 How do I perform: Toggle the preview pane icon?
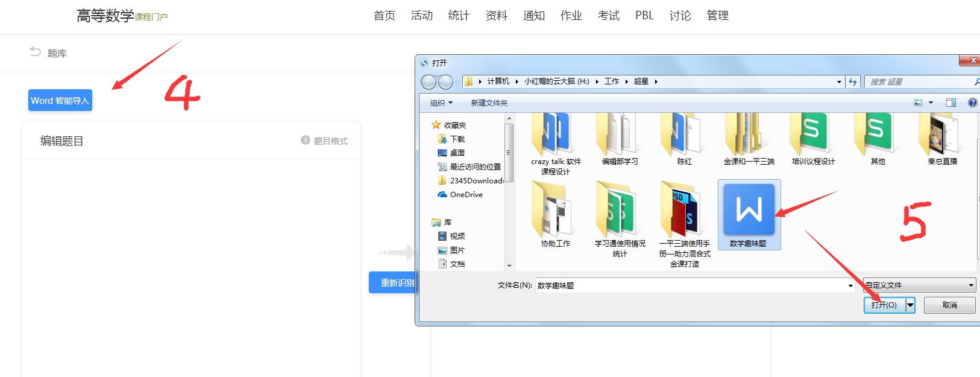(951, 103)
